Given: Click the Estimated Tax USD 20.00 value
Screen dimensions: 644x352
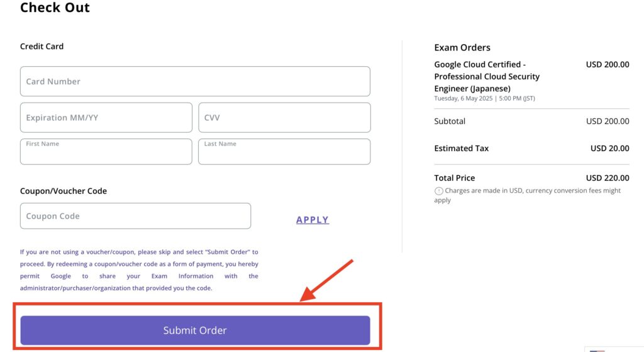Looking at the screenshot, I should 609,149.
